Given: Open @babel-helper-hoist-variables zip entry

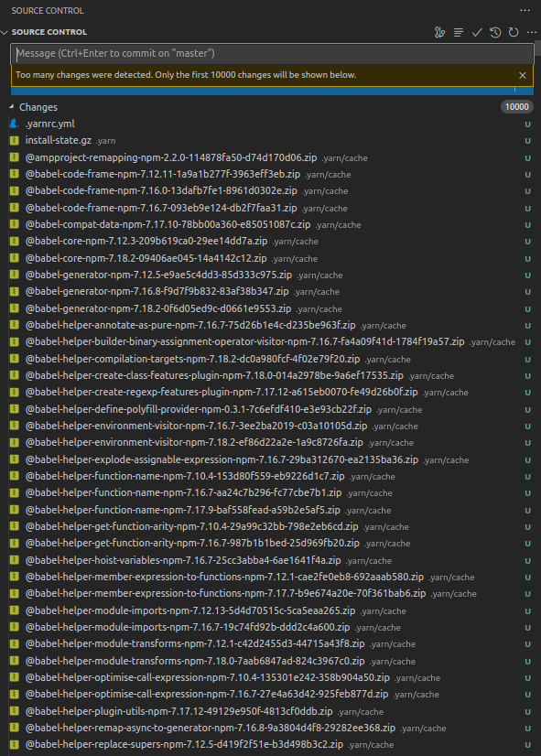Looking at the screenshot, I should point(183,561).
